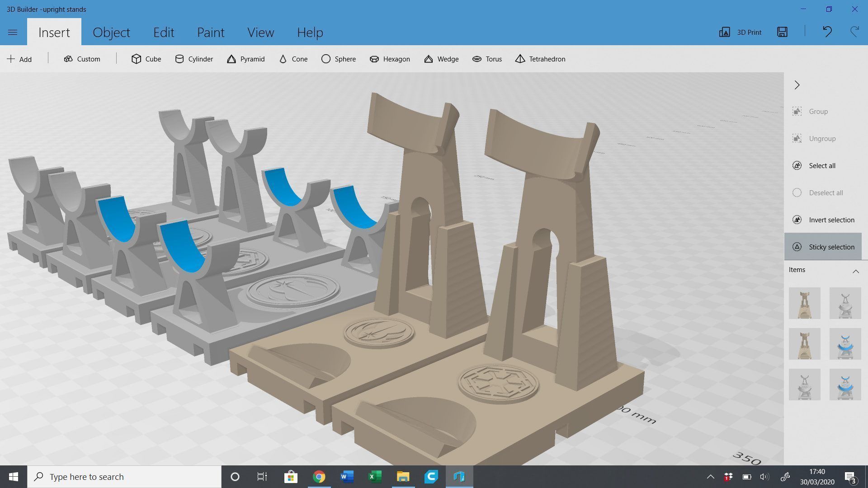The width and height of the screenshot is (868, 488).
Task: Switch to 3D Builder taskbar icon
Action: 459,477
